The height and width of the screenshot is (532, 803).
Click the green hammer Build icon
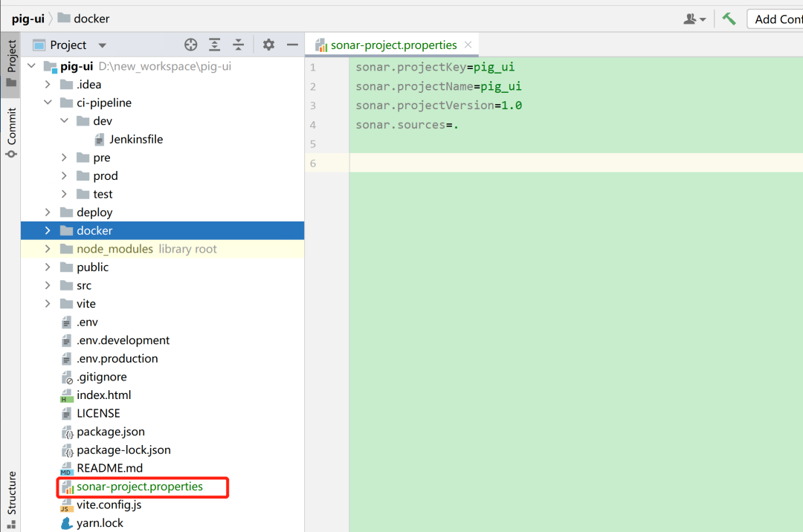pyautogui.click(x=729, y=19)
